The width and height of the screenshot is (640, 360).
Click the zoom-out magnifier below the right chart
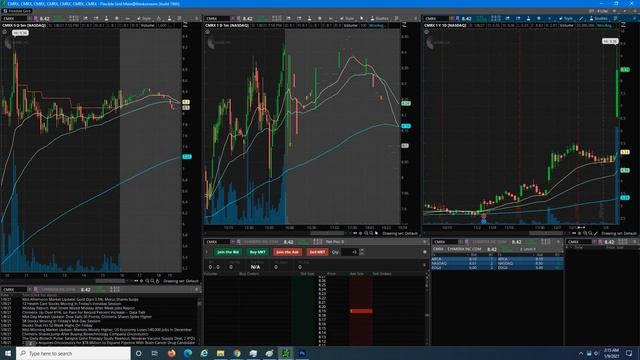coord(590,233)
